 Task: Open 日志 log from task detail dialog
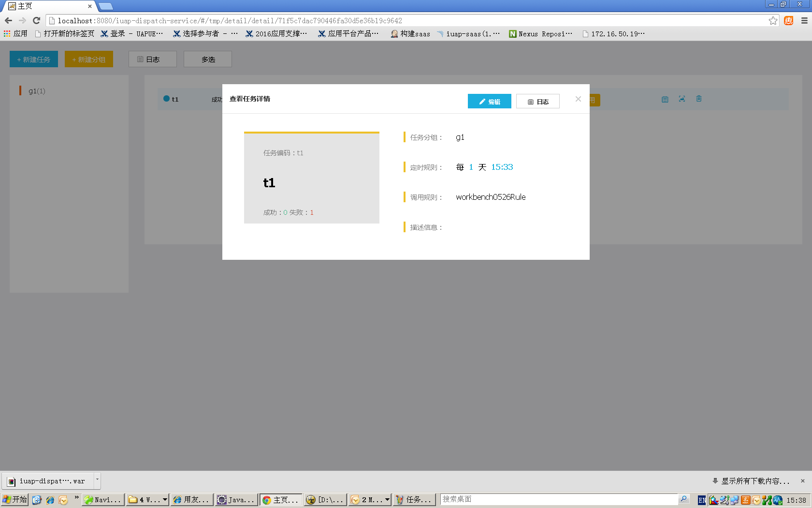[537, 101]
